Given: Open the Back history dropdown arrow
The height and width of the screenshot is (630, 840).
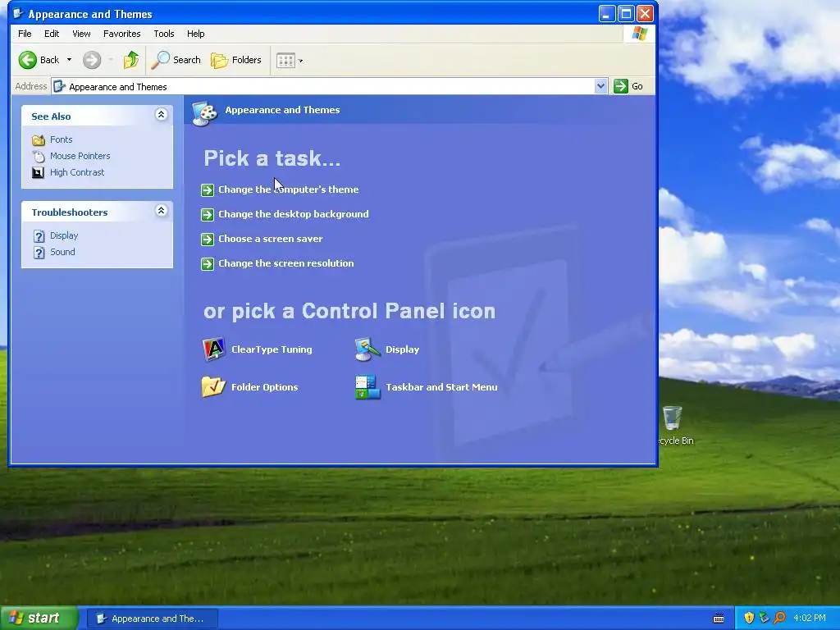Looking at the screenshot, I should (x=69, y=60).
